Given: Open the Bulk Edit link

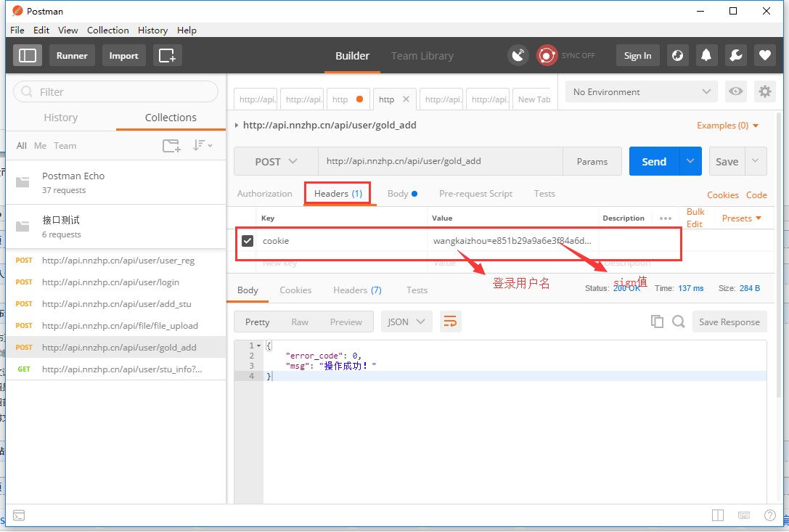Looking at the screenshot, I should click(x=695, y=218).
